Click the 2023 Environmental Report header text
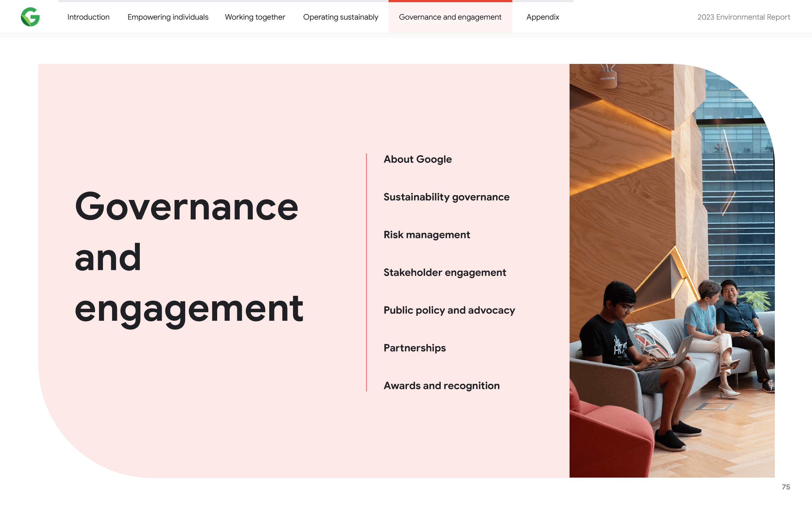Viewport: 812px width, 507px height. coord(743,17)
